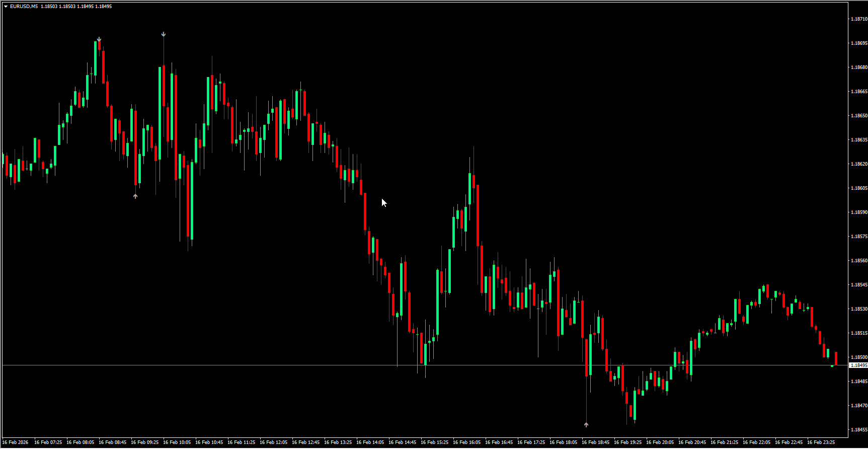The width and height of the screenshot is (868, 449).
Task: Click the 1.18605 price scale label
Action: point(858,188)
